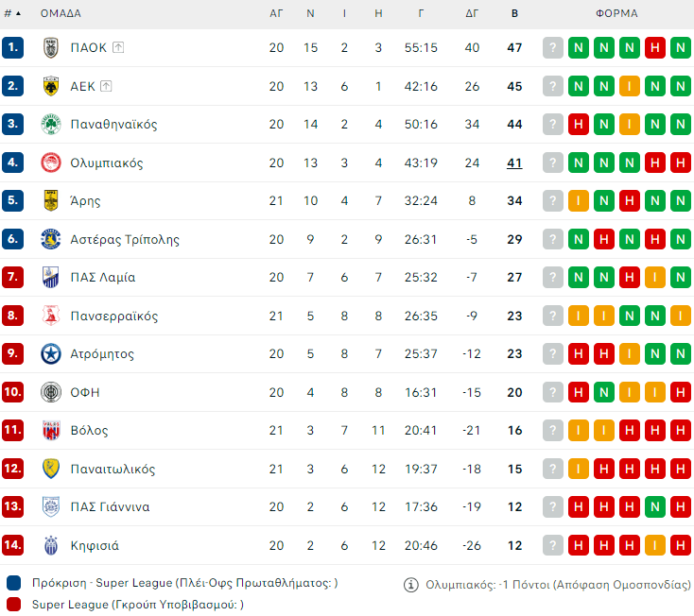Open the ΠΑΣ Λαμία team page
The height and width of the screenshot is (616, 694).
click(x=103, y=278)
